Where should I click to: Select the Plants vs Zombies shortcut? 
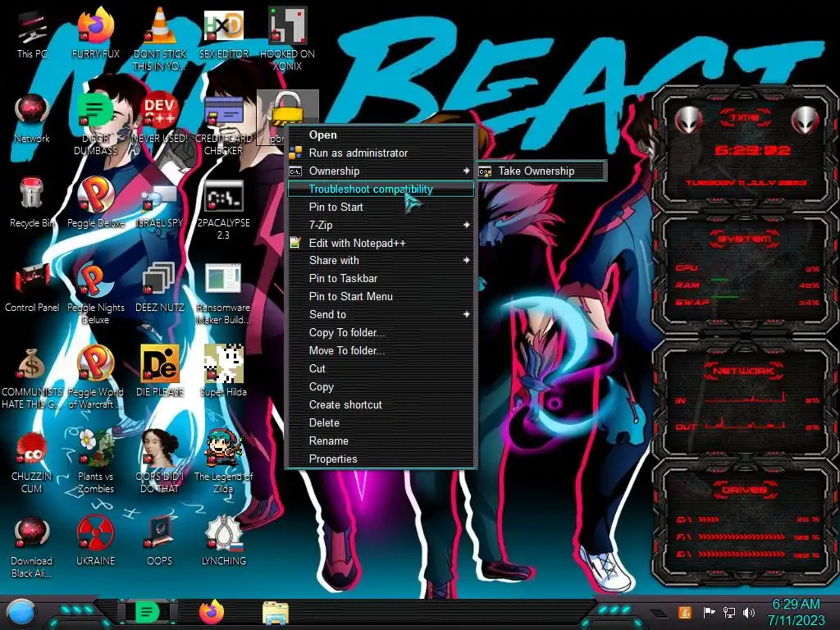point(95,462)
